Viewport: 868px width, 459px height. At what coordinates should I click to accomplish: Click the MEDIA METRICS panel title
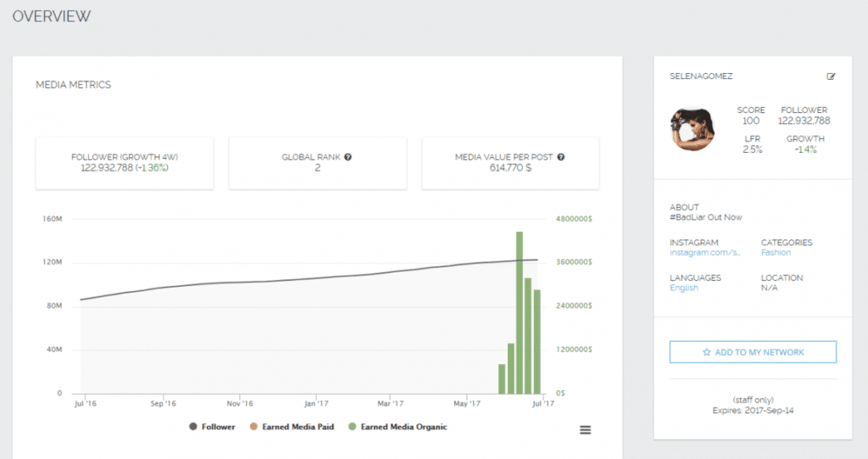pos(73,85)
